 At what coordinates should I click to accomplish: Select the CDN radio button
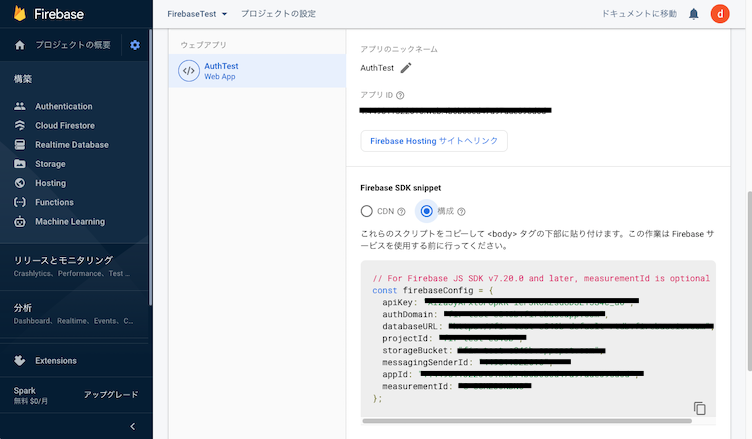click(366, 211)
